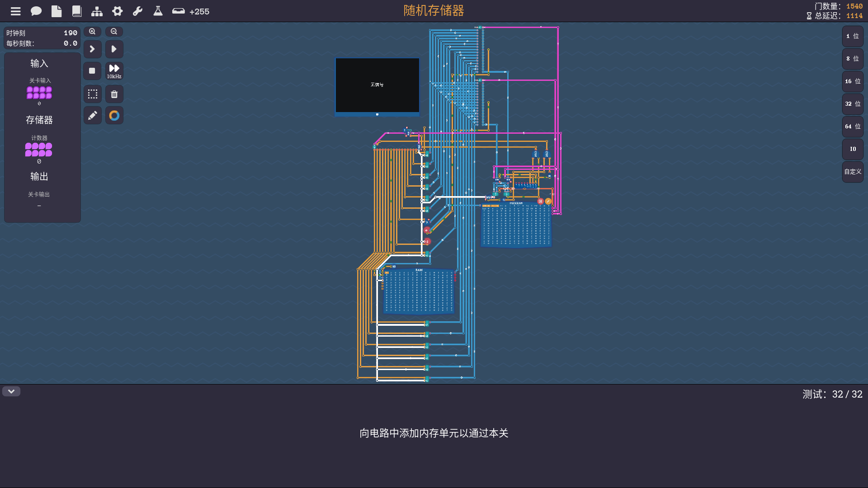Activate the dotted selection box tool

point(93,94)
